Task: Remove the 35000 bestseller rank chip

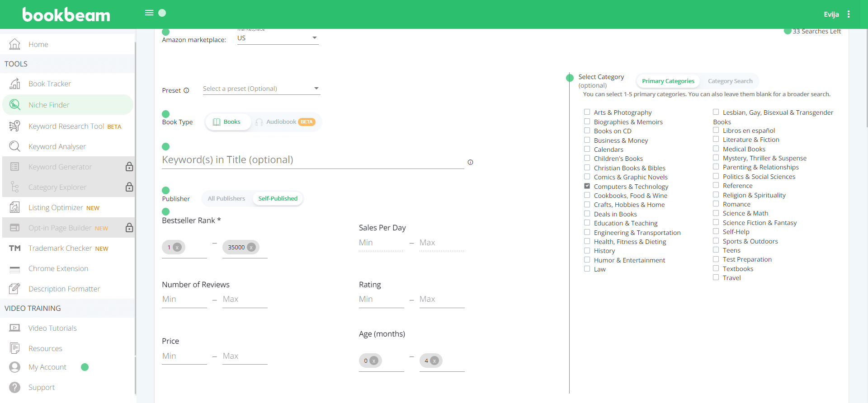Action: [251, 247]
